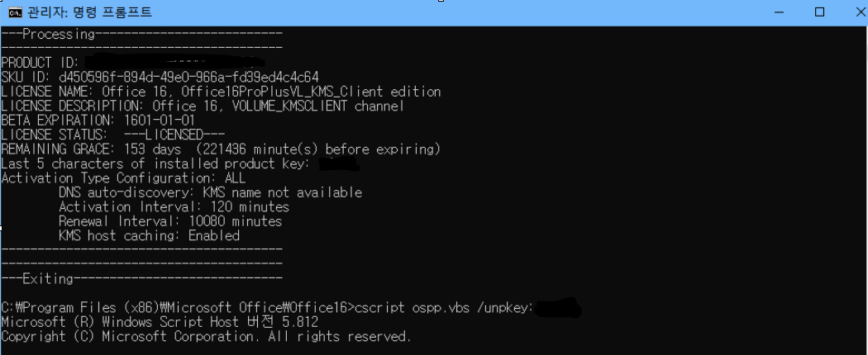Click the REMAINING GRACE 153 days line
868x355 pixels.
point(221,149)
